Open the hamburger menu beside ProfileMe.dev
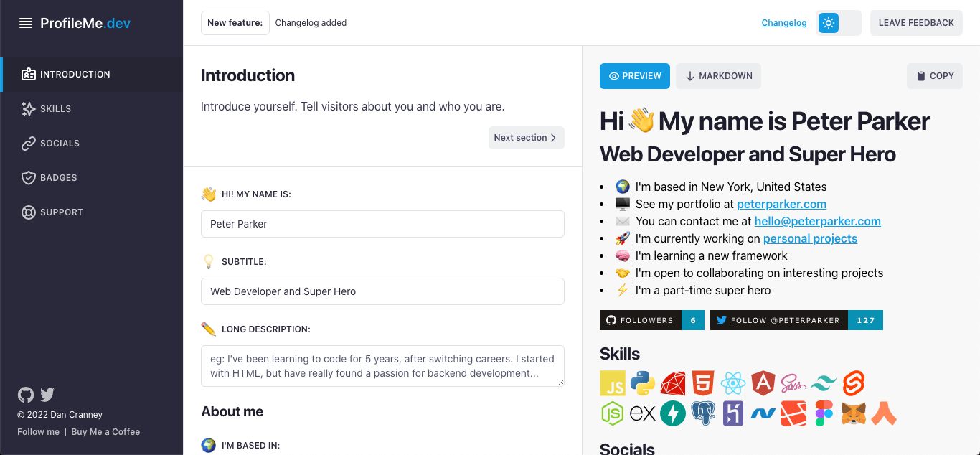 pos(26,22)
